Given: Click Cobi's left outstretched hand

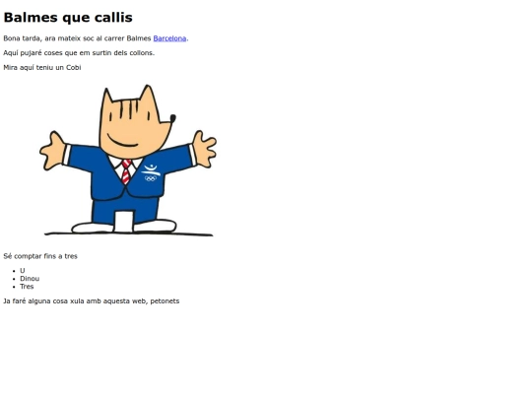Looking at the screenshot, I should [x=52, y=151].
